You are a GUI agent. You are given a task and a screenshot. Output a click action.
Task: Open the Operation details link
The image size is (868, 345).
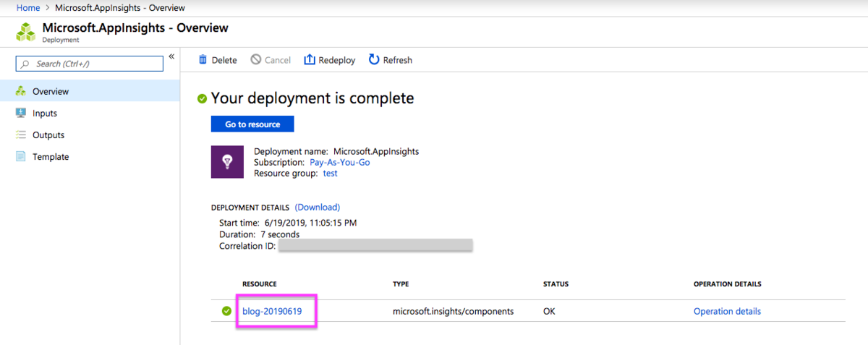pos(727,312)
